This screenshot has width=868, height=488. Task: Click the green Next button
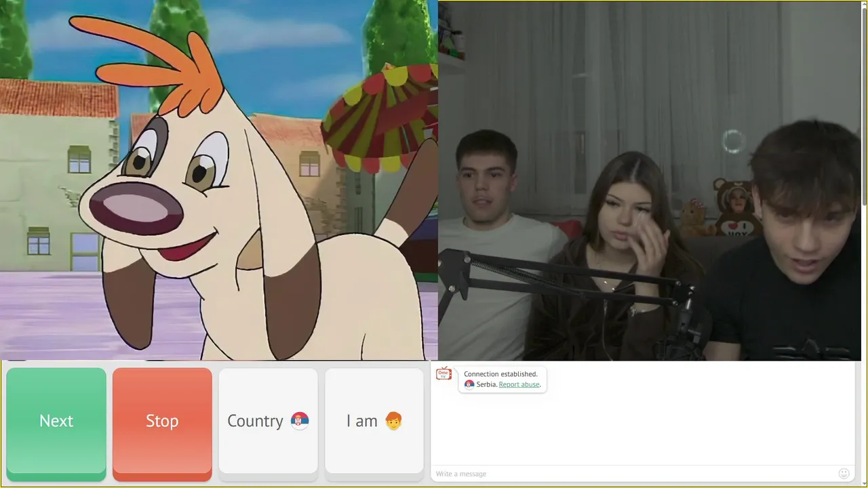tap(56, 424)
